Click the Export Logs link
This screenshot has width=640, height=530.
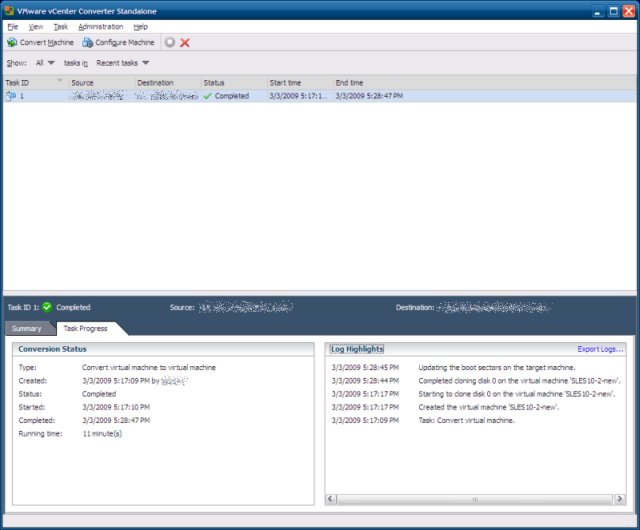tap(600, 349)
